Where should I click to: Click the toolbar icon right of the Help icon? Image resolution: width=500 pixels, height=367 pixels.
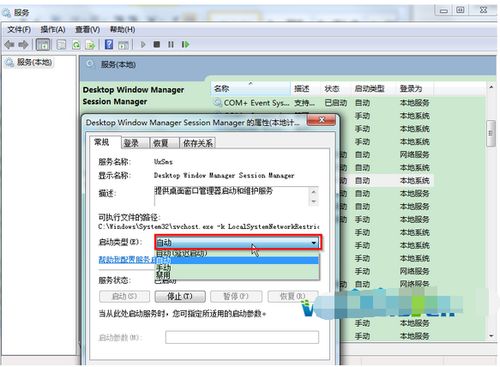pos(124,45)
